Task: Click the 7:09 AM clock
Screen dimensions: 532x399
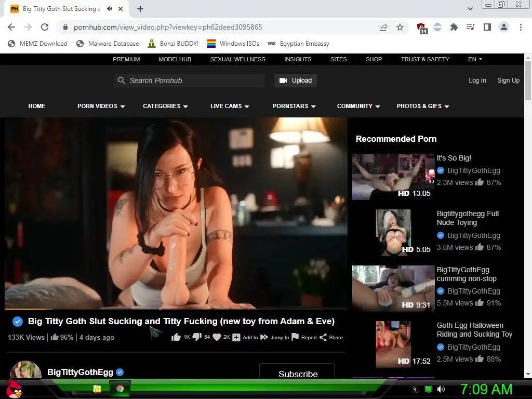Action: [486, 389]
